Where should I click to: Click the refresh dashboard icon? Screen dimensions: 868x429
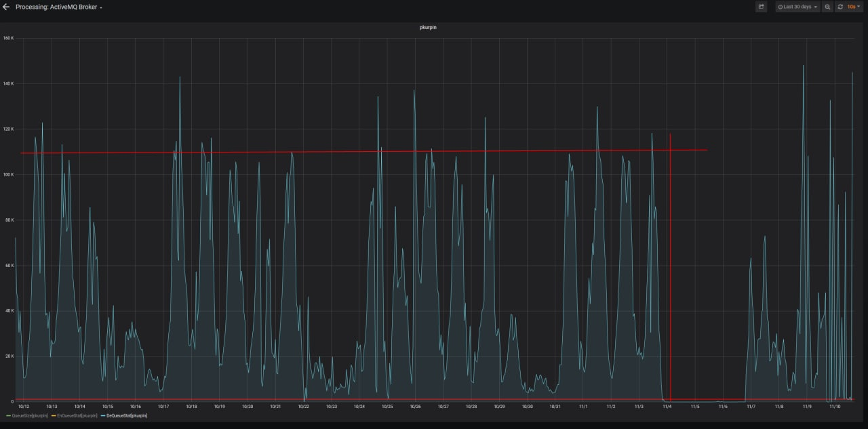tap(840, 7)
